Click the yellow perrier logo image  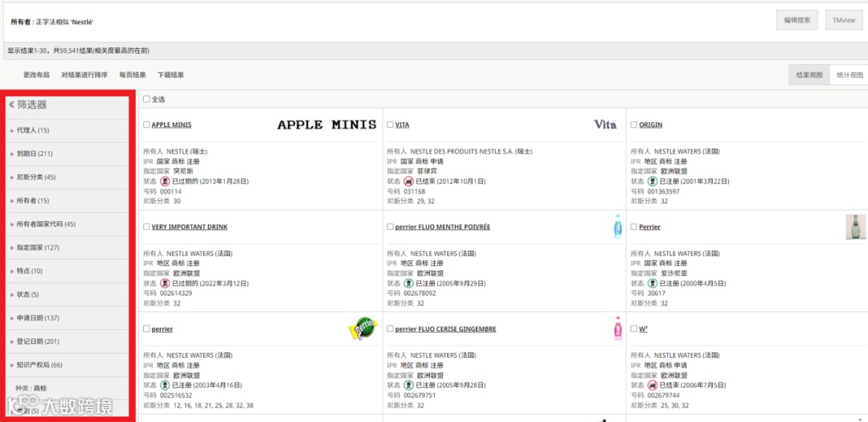[x=362, y=328]
